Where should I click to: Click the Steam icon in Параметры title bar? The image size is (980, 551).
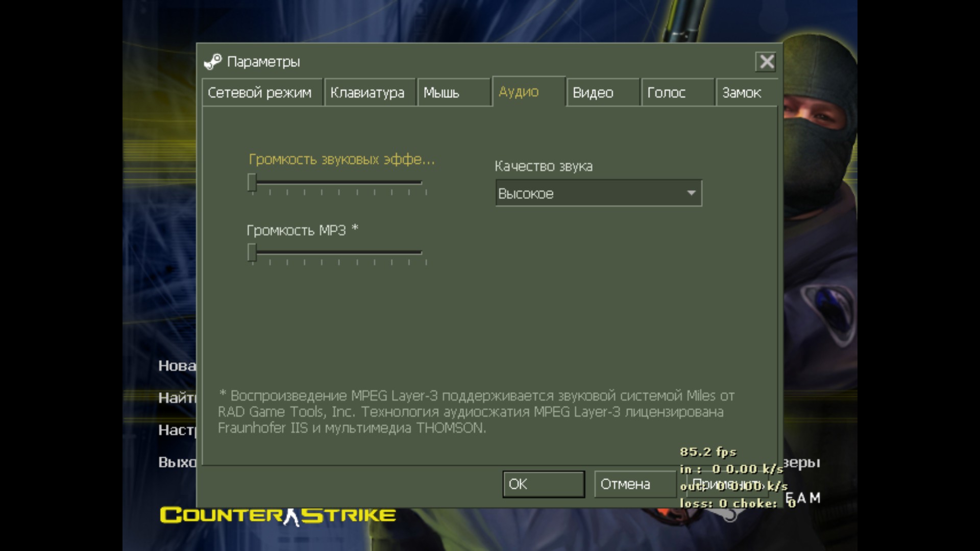212,62
